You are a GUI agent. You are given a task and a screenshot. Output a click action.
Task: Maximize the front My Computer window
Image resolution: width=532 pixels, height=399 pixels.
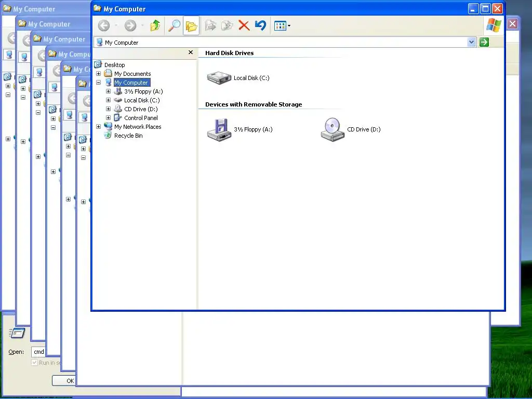pos(486,9)
